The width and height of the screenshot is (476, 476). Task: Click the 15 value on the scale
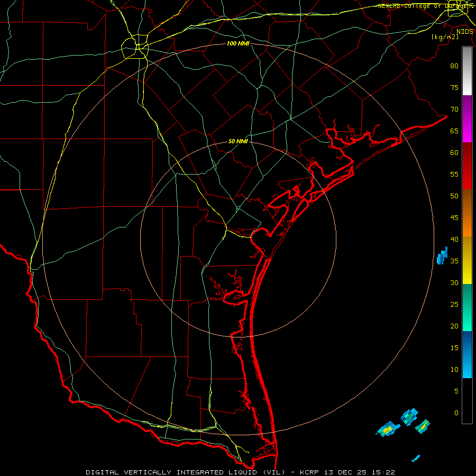pos(454,347)
